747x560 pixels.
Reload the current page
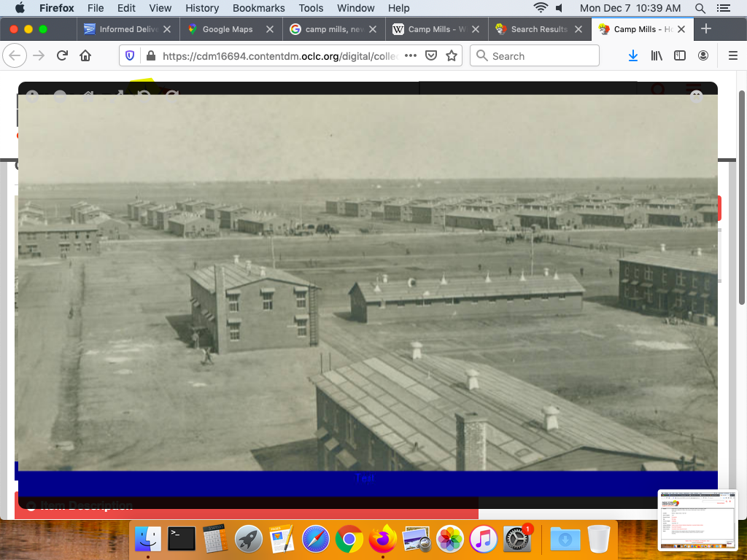click(x=63, y=56)
